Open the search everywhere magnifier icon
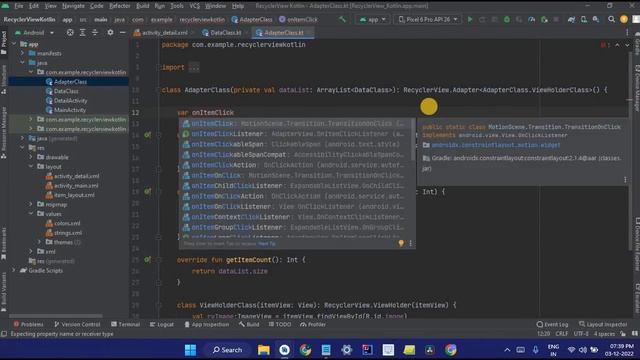Viewport: 640px width, 360px height. 611,19
